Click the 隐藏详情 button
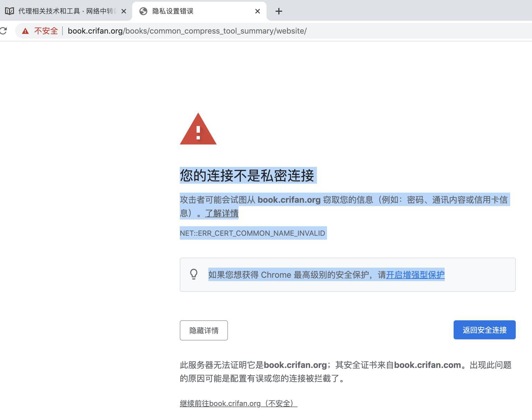Screen dimensions: 532x420 (x=204, y=330)
